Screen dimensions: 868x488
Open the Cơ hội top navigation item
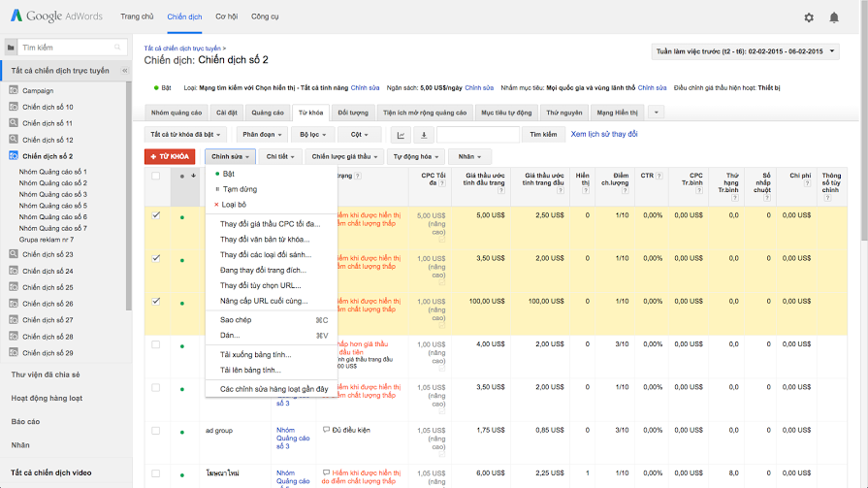point(226,16)
